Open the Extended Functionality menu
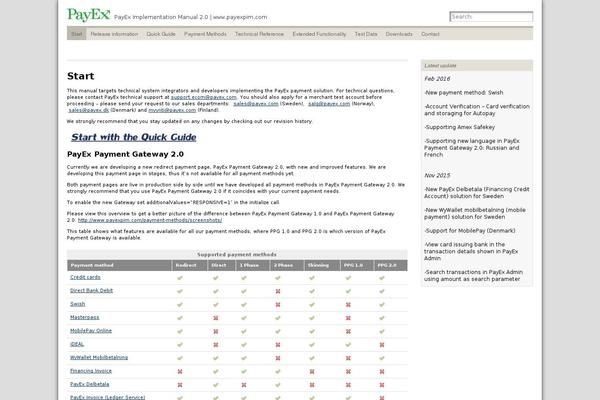The height and width of the screenshot is (400, 600). pos(319,34)
